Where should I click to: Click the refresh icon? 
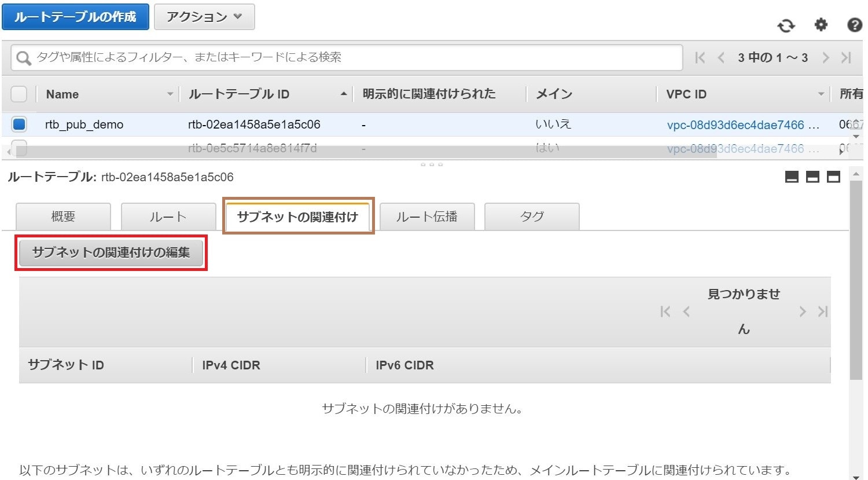pyautogui.click(x=786, y=25)
